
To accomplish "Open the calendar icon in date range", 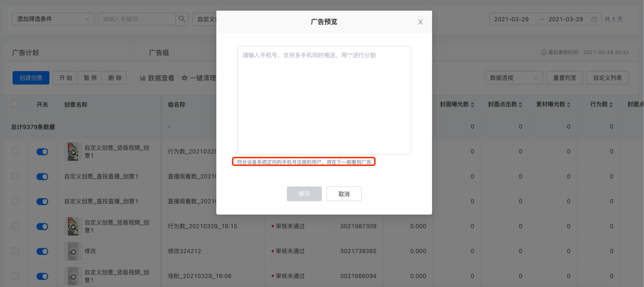I will click(594, 19).
